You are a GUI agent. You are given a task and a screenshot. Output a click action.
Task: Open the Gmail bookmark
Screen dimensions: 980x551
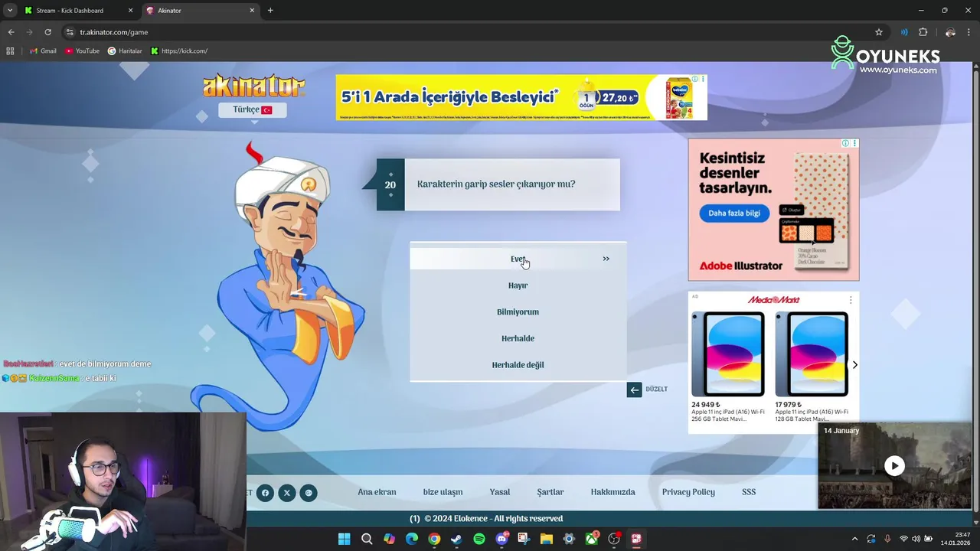[43, 51]
